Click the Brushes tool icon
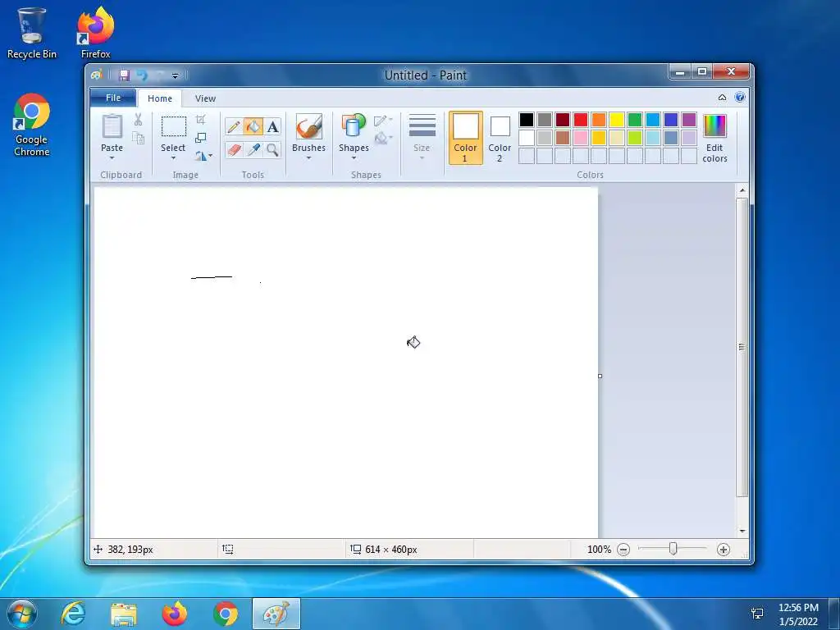The width and height of the screenshot is (840, 630). pos(308,126)
